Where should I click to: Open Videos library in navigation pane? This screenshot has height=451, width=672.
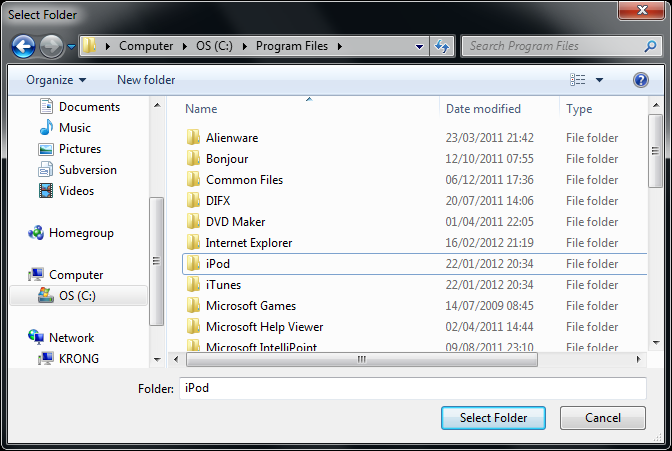[66, 190]
